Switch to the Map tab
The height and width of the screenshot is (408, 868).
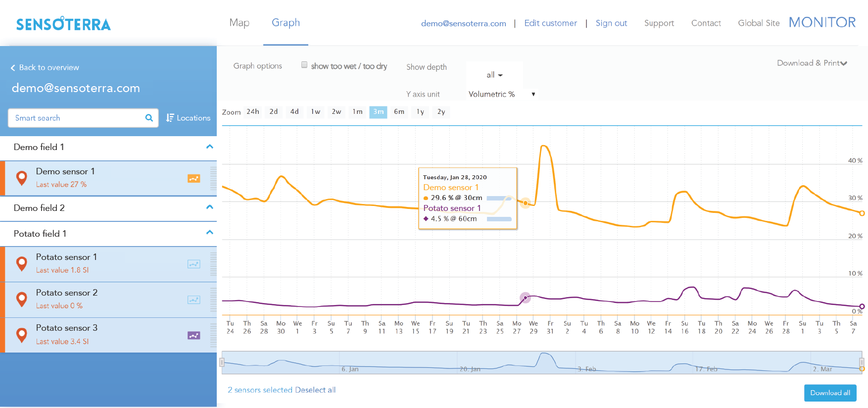240,23
